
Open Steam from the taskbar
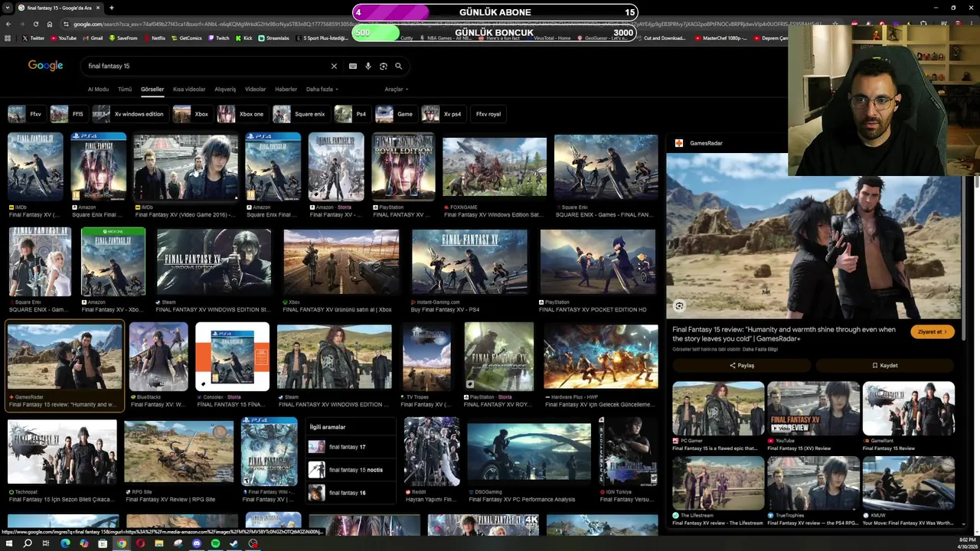click(x=234, y=543)
